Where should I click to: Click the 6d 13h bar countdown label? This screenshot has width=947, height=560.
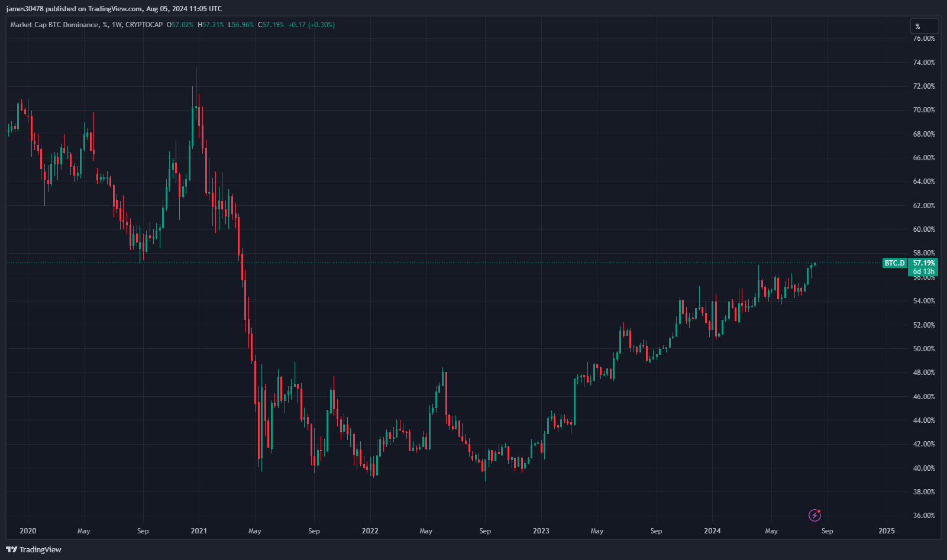(x=924, y=271)
